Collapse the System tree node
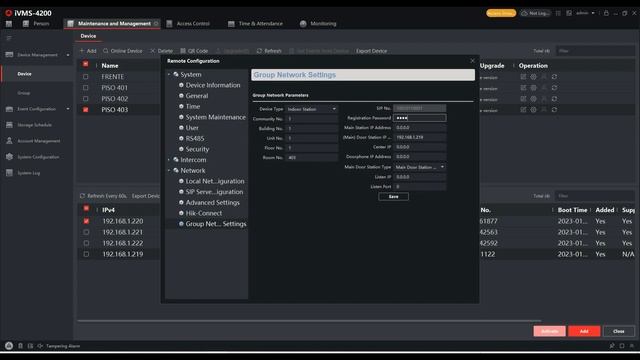 169,75
